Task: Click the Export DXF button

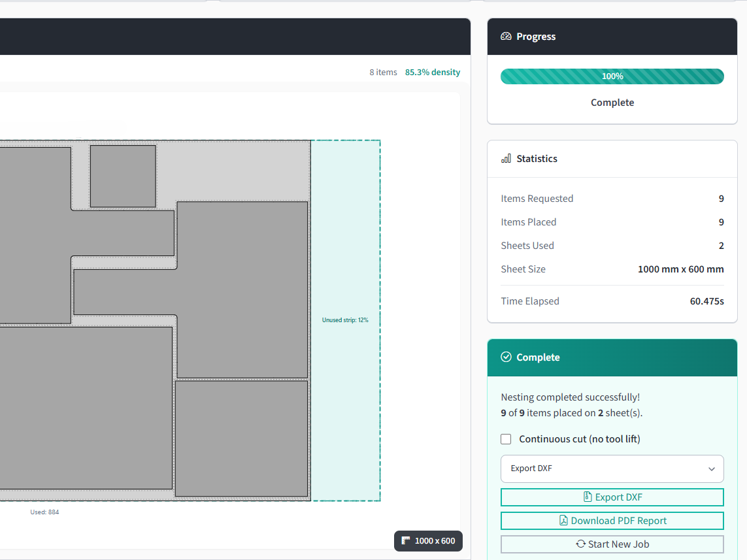Action: [612, 497]
